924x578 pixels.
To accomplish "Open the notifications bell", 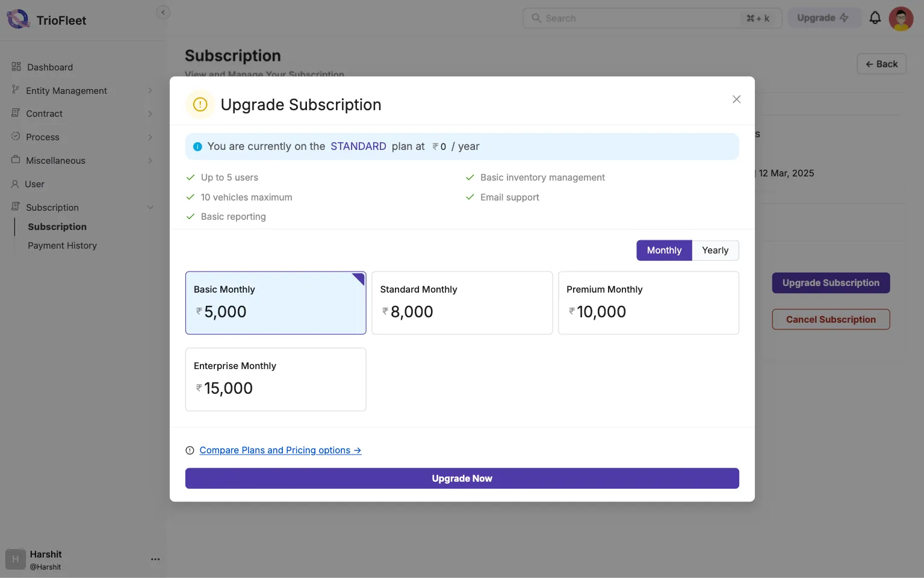I will [875, 18].
